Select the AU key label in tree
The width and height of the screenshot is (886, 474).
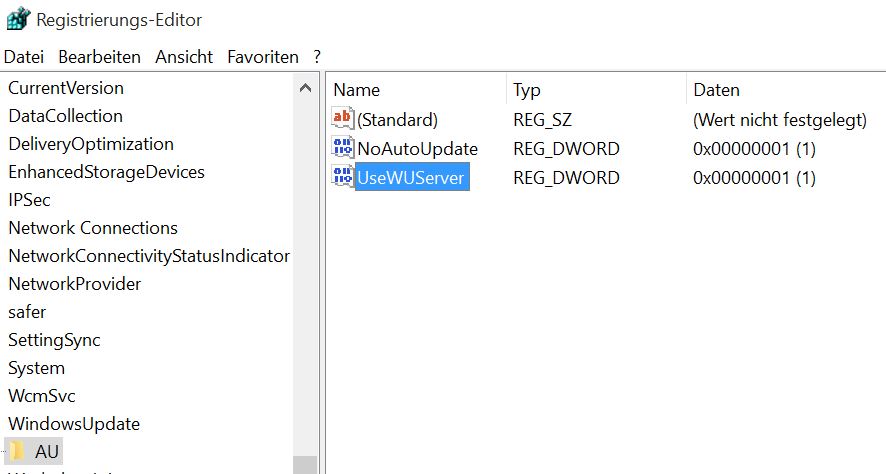pyautogui.click(x=47, y=452)
